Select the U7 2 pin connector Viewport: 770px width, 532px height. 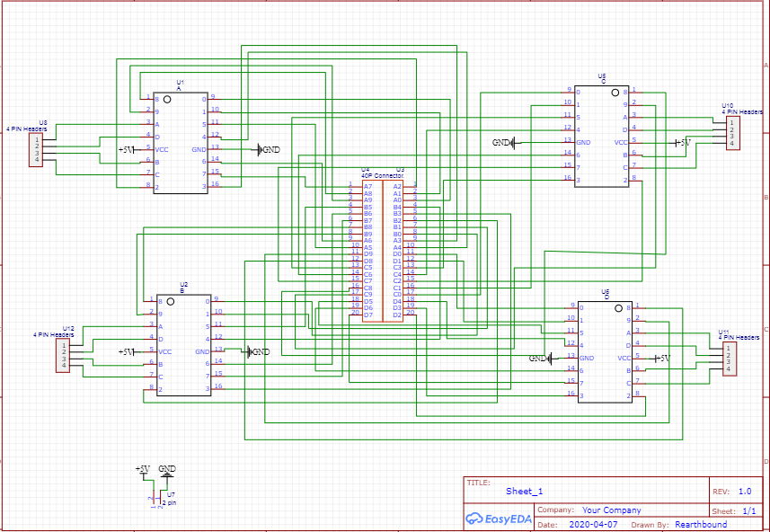click(157, 499)
